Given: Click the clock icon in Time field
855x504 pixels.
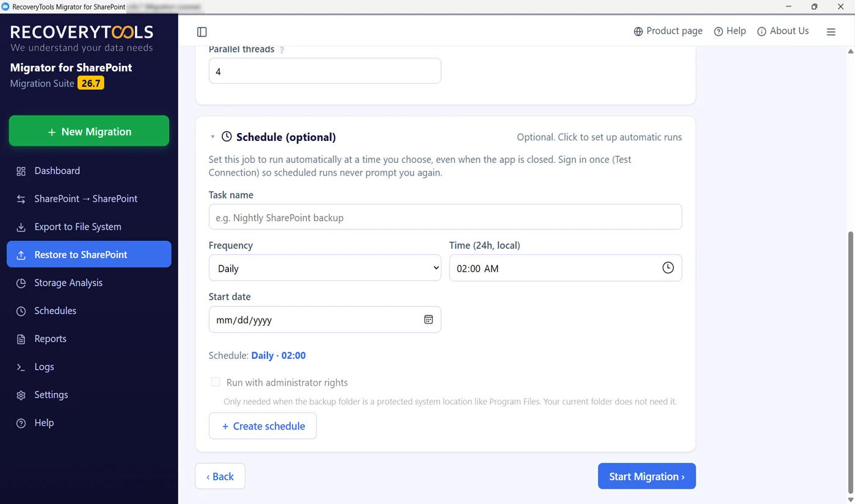Looking at the screenshot, I should pyautogui.click(x=668, y=268).
